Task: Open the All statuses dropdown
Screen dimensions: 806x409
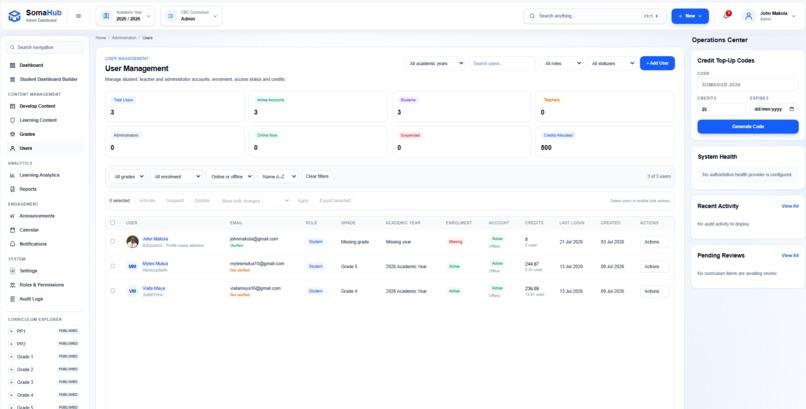Action: [x=612, y=63]
